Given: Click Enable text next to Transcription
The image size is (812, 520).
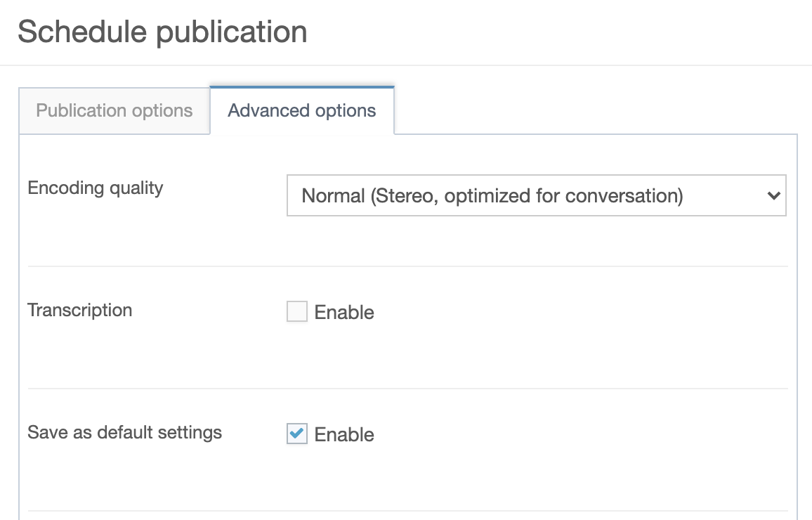Looking at the screenshot, I should (x=344, y=312).
